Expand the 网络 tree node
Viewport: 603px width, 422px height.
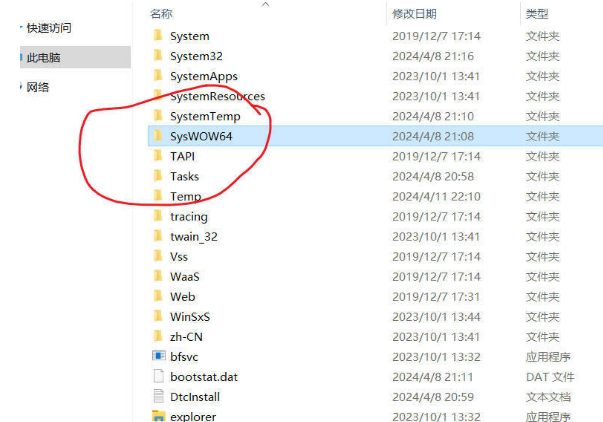(21, 87)
